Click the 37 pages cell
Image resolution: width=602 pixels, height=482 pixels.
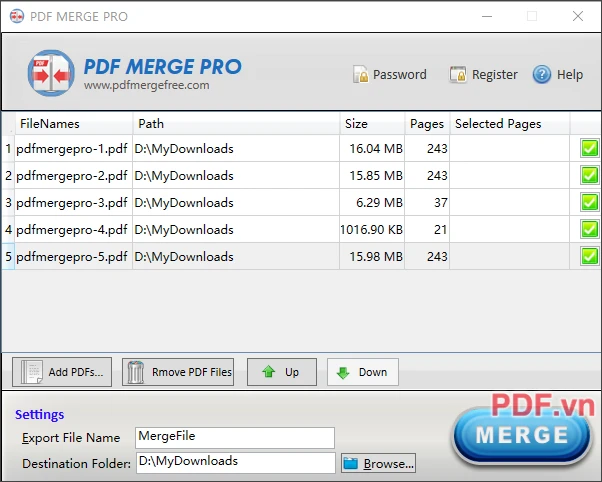pyautogui.click(x=427, y=202)
